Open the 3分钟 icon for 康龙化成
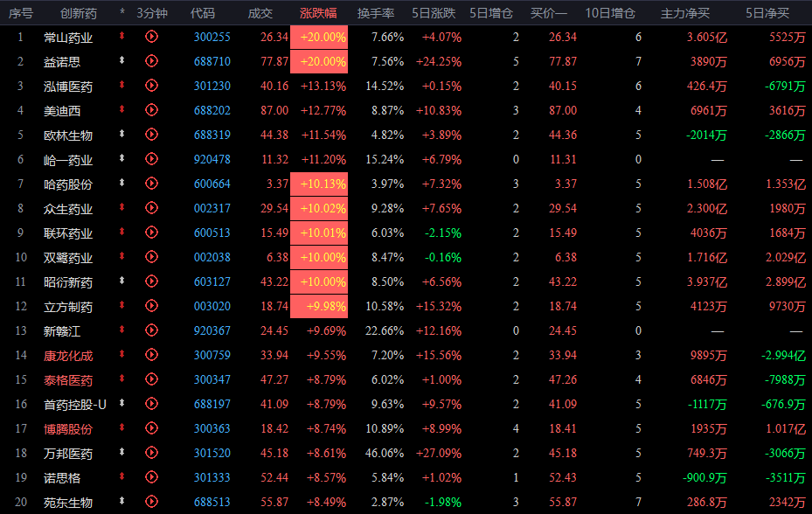 (151, 355)
